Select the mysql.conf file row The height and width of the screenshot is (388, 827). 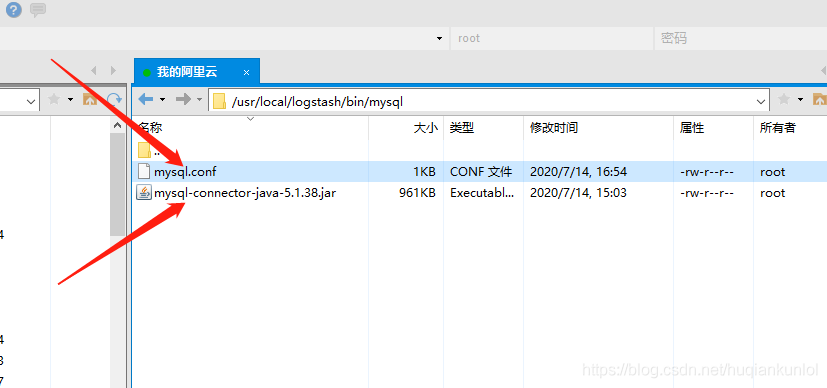click(x=479, y=172)
